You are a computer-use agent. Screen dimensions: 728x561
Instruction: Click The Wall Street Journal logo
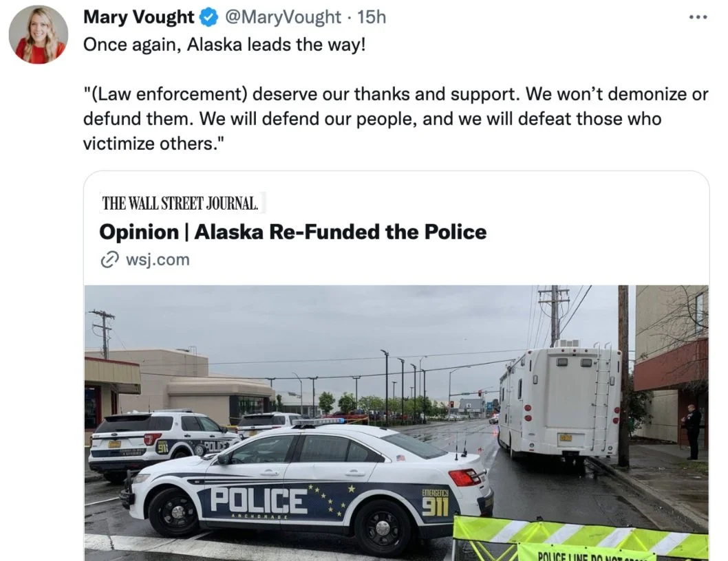tap(180, 203)
